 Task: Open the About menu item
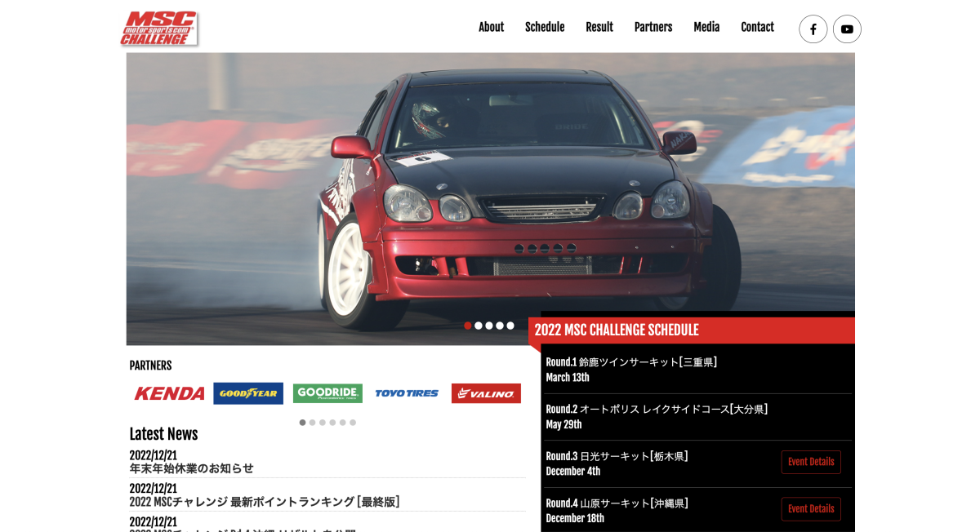click(x=491, y=27)
